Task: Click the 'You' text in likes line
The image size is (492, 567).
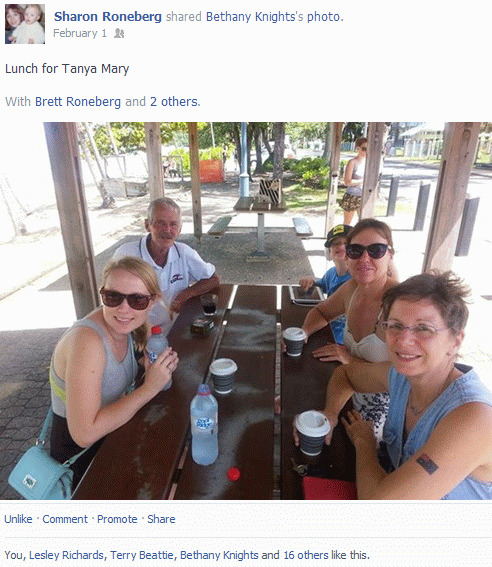Action: click(x=14, y=555)
